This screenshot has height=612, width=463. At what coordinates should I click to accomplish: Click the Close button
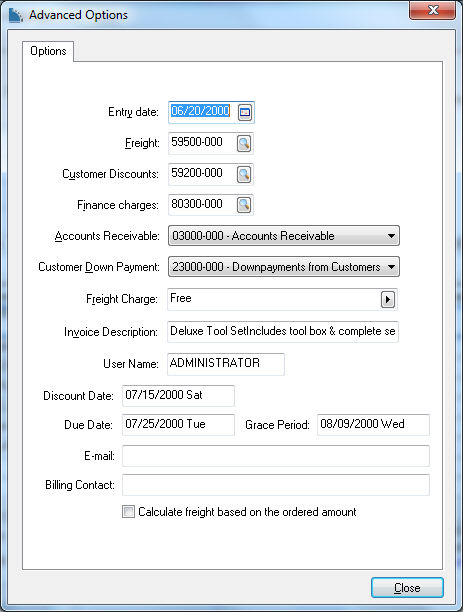point(407,587)
